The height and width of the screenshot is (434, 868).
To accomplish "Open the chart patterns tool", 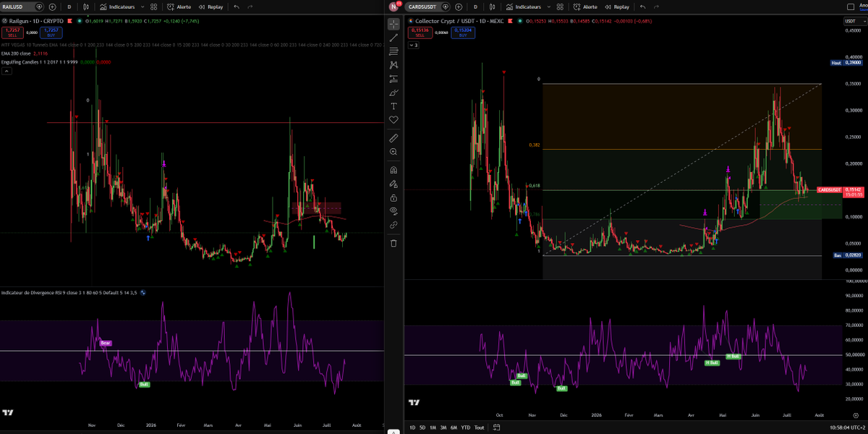I will pyautogui.click(x=393, y=65).
